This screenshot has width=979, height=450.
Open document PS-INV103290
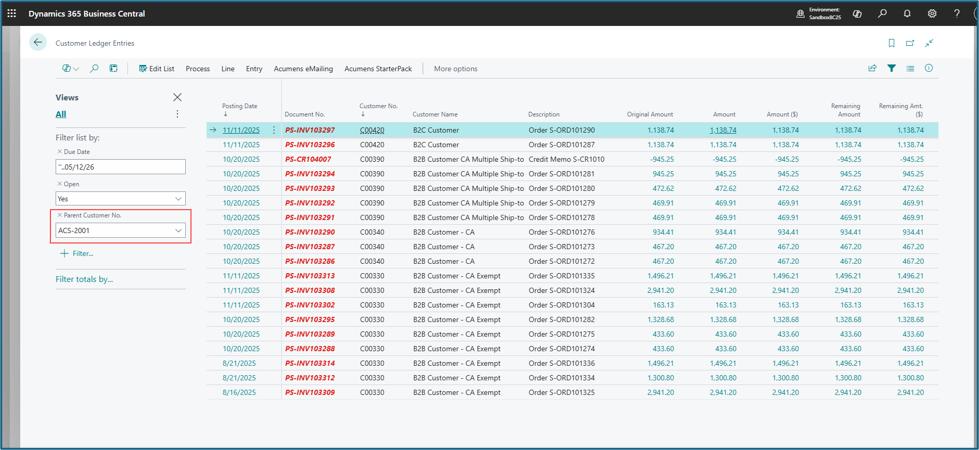point(310,232)
